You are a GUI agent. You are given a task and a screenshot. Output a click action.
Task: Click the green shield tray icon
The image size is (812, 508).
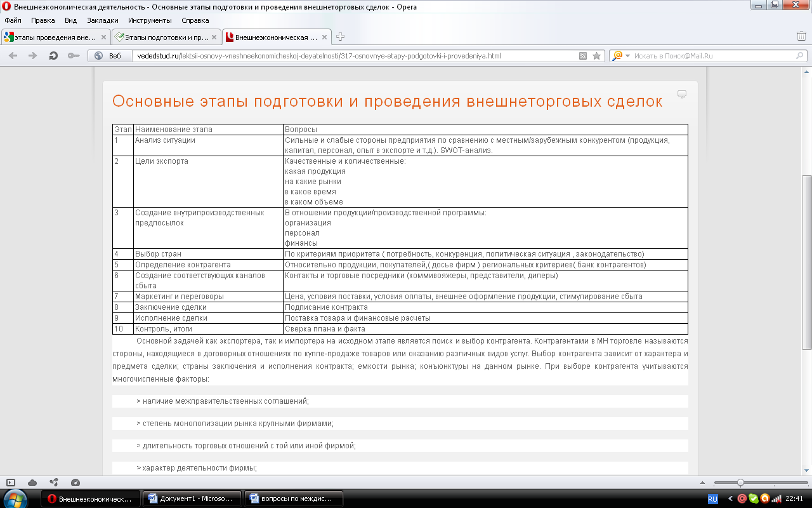click(x=753, y=499)
